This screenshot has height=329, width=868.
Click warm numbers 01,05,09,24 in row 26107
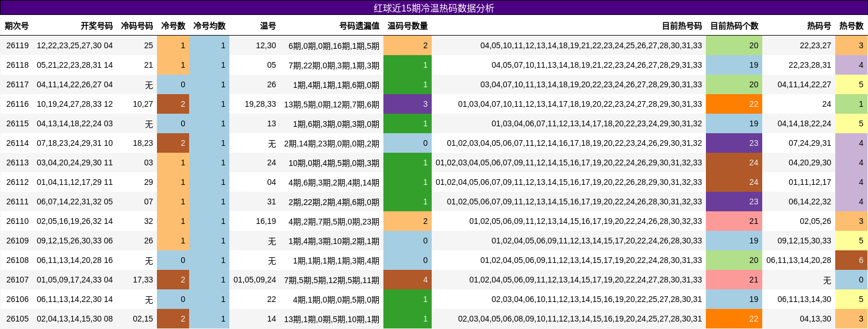(255, 280)
